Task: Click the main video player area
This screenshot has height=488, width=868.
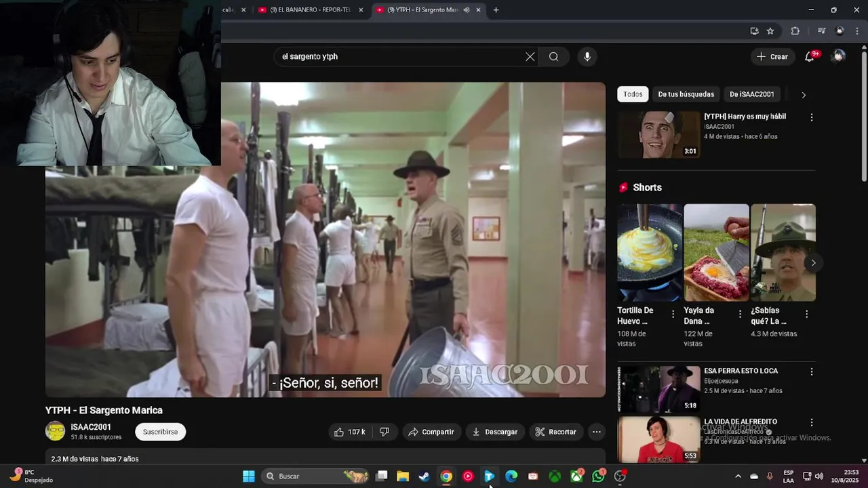Action: (x=325, y=240)
